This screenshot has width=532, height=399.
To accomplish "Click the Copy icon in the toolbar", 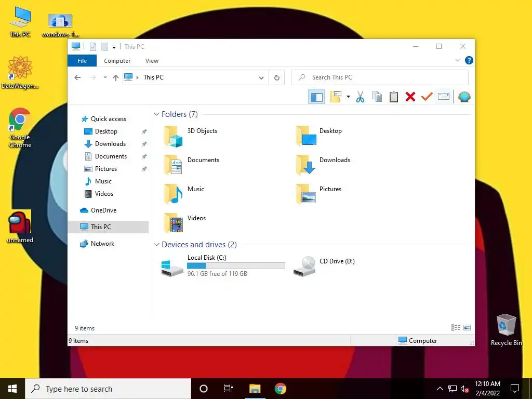I will 377,97.
